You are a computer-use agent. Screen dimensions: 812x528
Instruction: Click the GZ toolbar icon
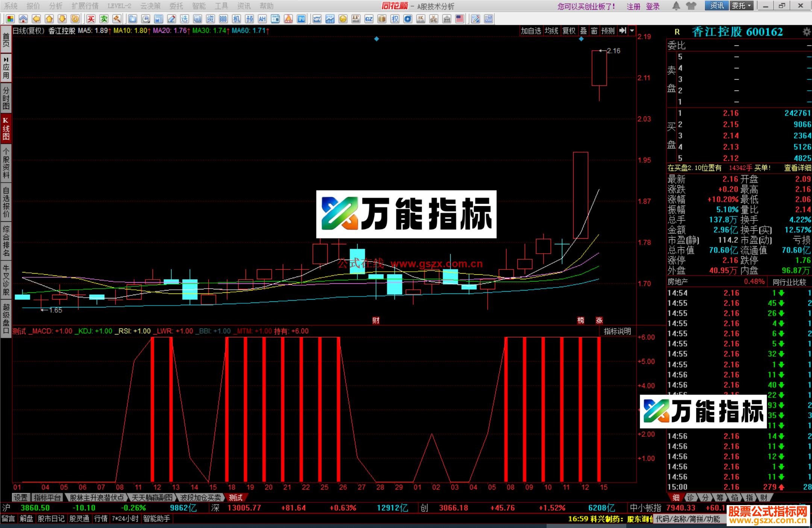tap(368, 18)
